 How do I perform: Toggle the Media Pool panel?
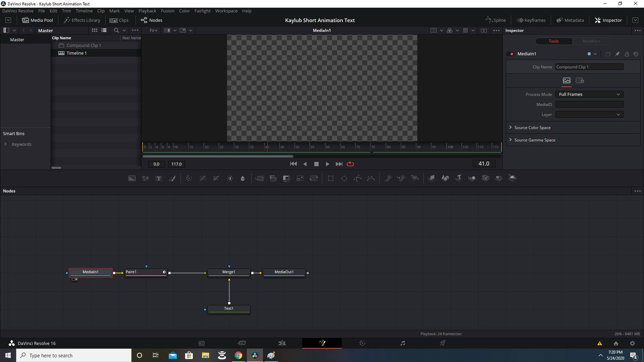tap(38, 20)
